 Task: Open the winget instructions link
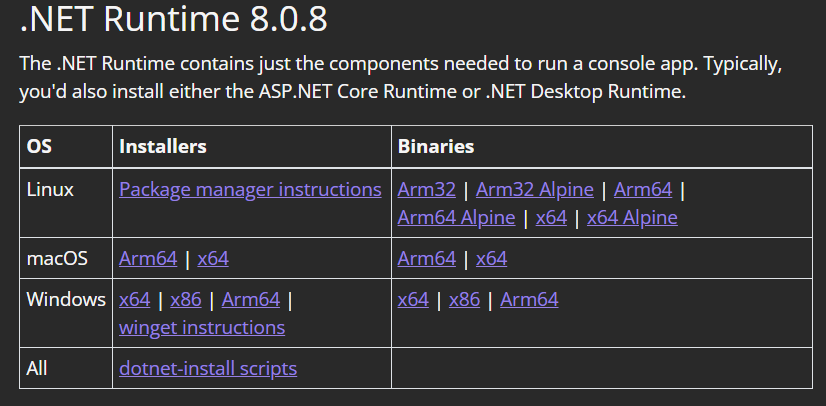click(x=202, y=327)
